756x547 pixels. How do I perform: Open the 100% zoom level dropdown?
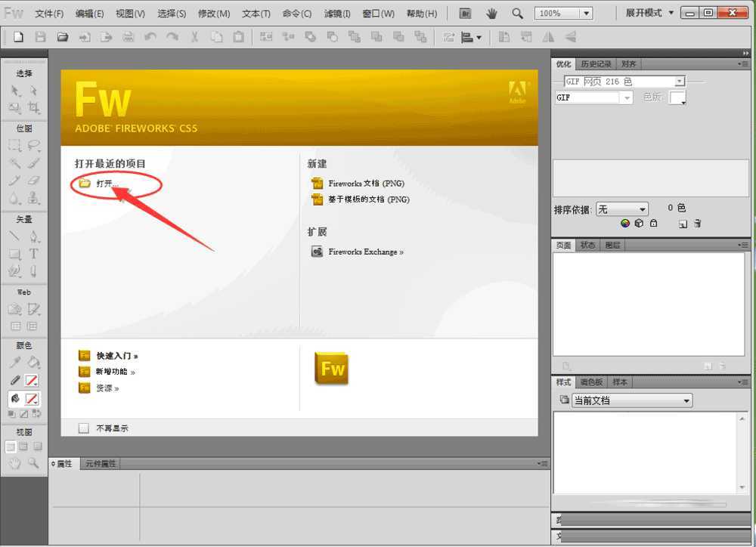[586, 14]
